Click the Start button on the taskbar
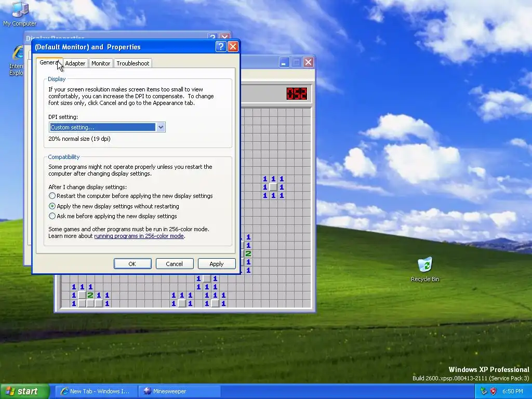The width and height of the screenshot is (532, 399). pyautogui.click(x=24, y=391)
